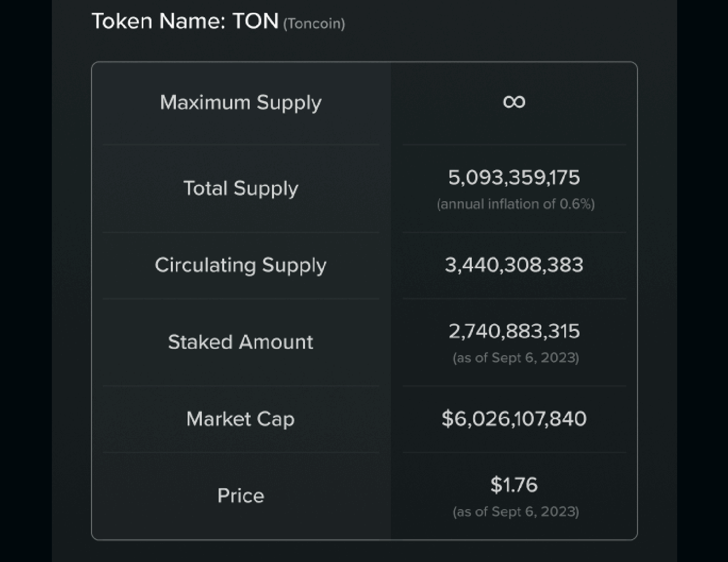Click the circulating supply value 3,440,308,383

coord(514,265)
